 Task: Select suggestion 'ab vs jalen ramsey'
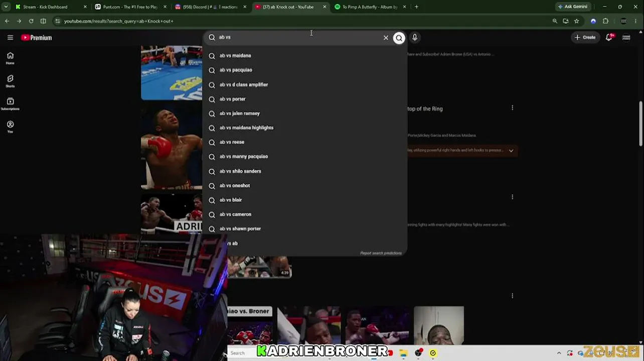pos(305,113)
